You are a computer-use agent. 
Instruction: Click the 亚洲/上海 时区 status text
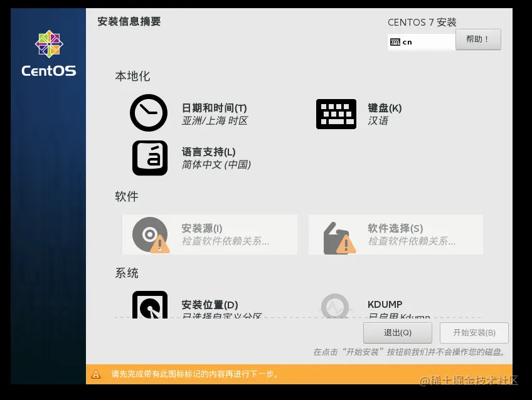pos(215,120)
